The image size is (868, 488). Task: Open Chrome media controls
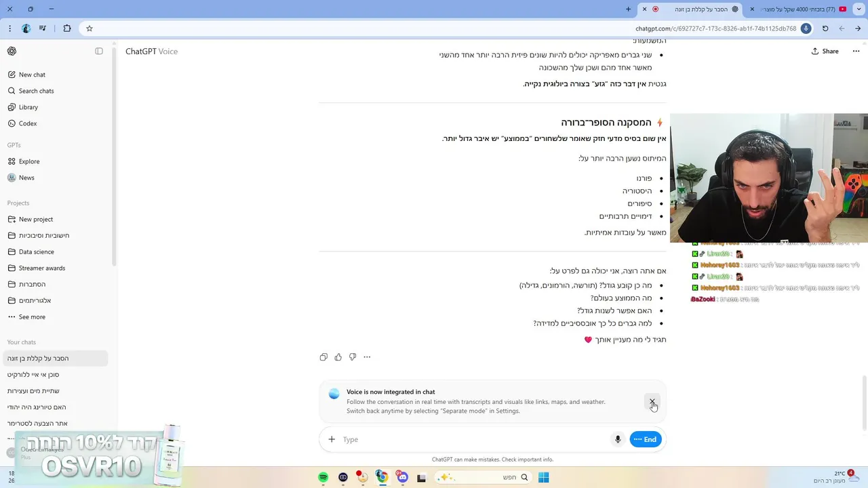43,28
